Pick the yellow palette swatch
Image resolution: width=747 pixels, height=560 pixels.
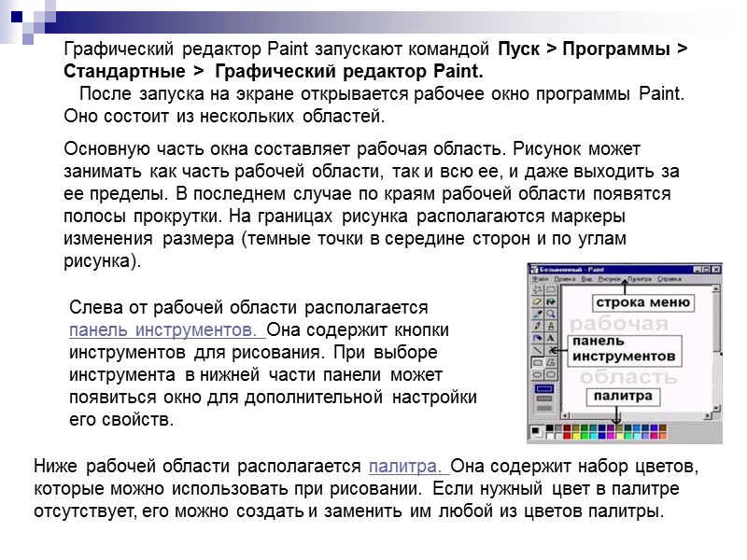pos(576,436)
